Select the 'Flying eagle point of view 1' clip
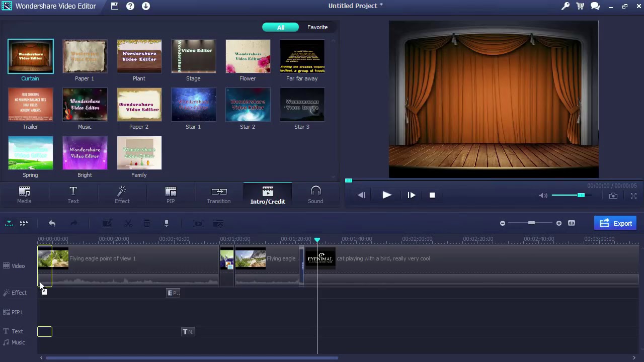This screenshot has width=644, height=362. (128, 265)
